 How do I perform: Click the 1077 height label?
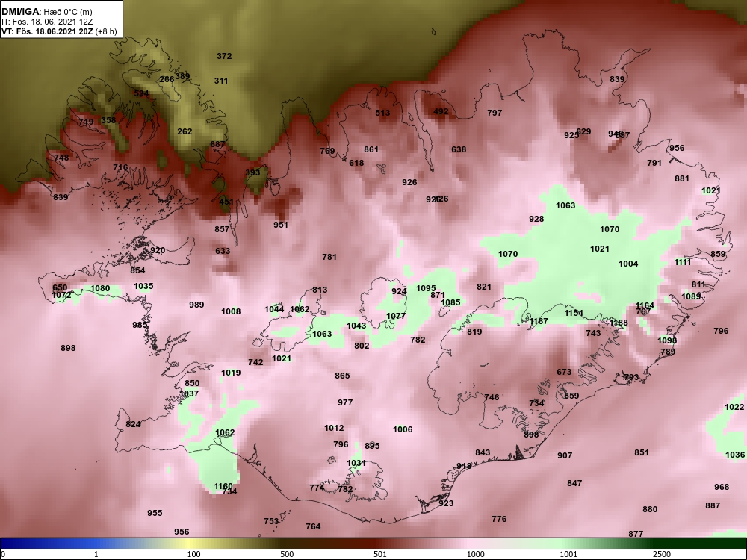tap(396, 316)
